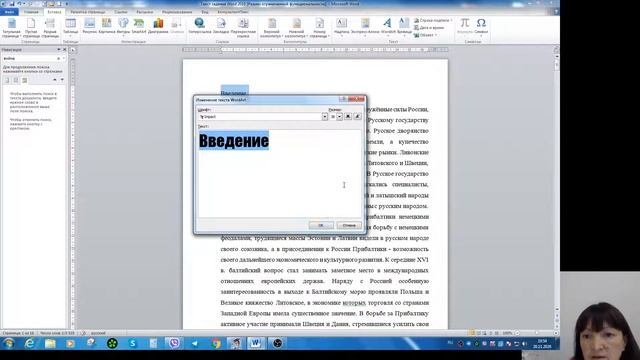Open the Windows Start menu
The image size is (640, 360).
[x=8, y=343]
